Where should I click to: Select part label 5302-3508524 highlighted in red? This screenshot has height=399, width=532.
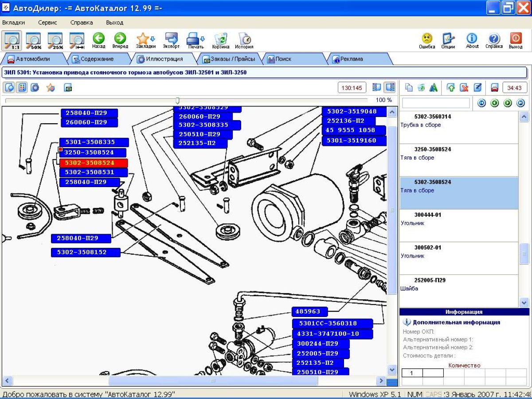pyautogui.click(x=94, y=163)
